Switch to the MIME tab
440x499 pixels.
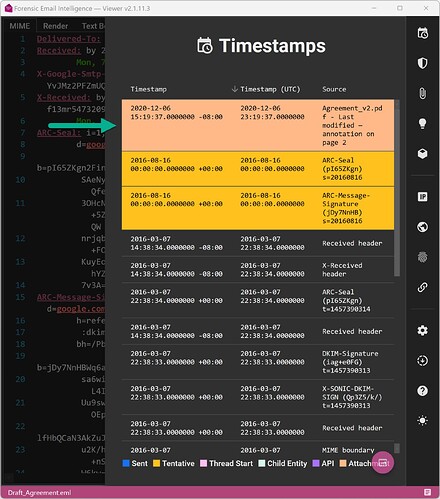click(19, 26)
